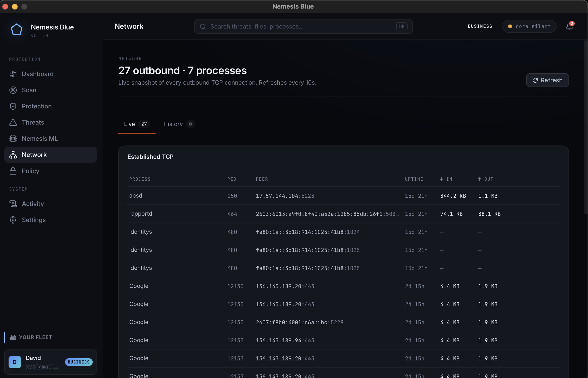Click the vertical scrollbar on the right
The width and height of the screenshot is (588, 378).
[x=586, y=128]
